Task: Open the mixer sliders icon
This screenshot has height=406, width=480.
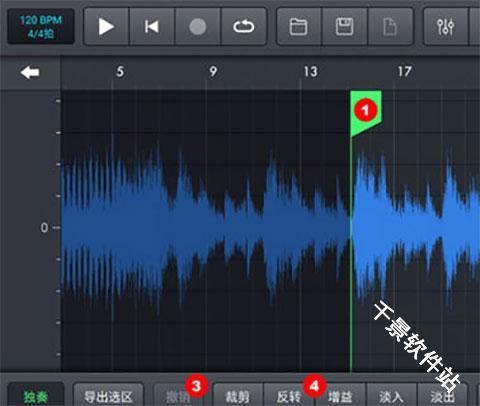Action: click(446, 27)
